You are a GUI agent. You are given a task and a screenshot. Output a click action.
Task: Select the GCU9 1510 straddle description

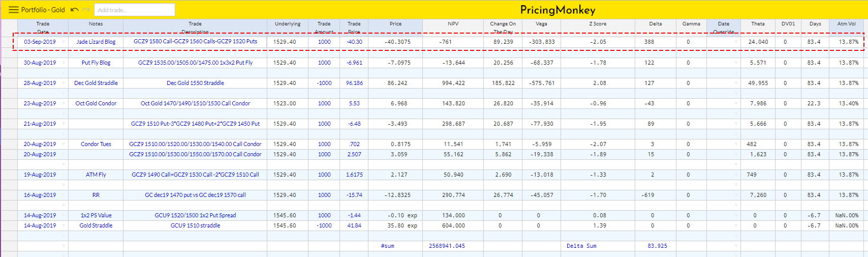(x=195, y=225)
